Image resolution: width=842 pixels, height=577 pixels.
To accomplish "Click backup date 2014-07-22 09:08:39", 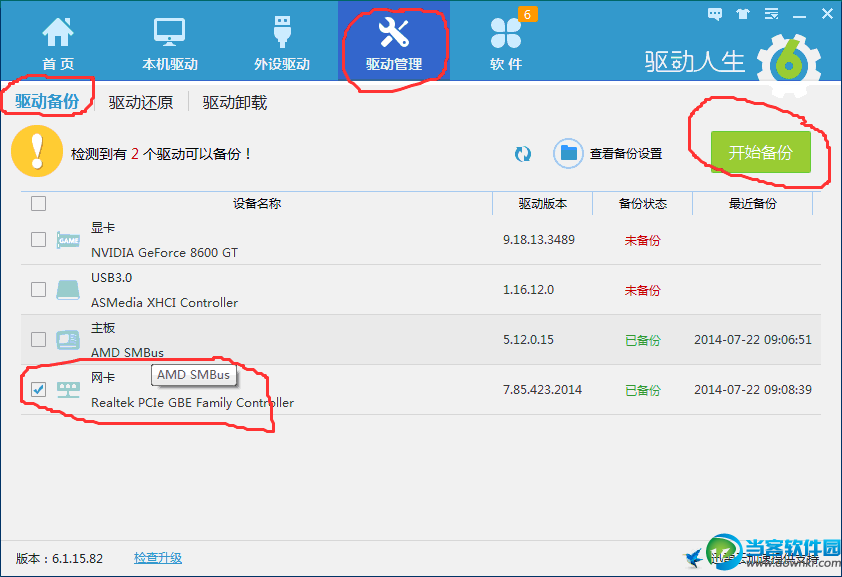I will (x=753, y=389).
